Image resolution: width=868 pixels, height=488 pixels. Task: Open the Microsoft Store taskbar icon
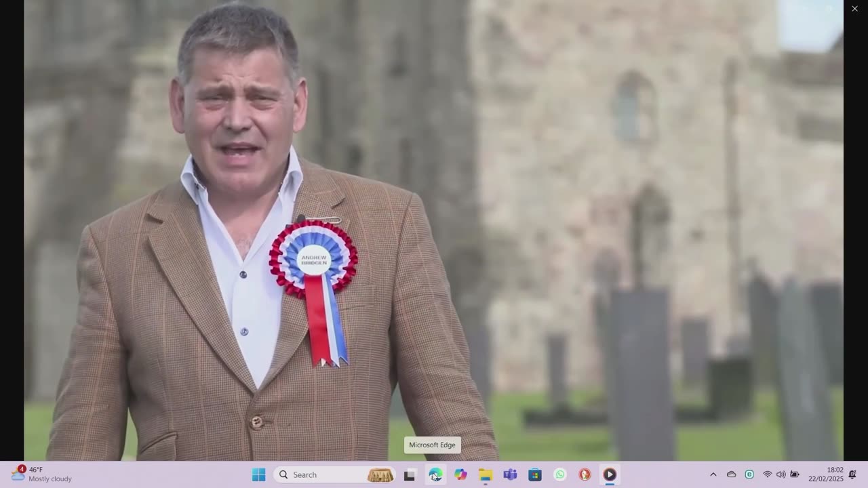535,474
